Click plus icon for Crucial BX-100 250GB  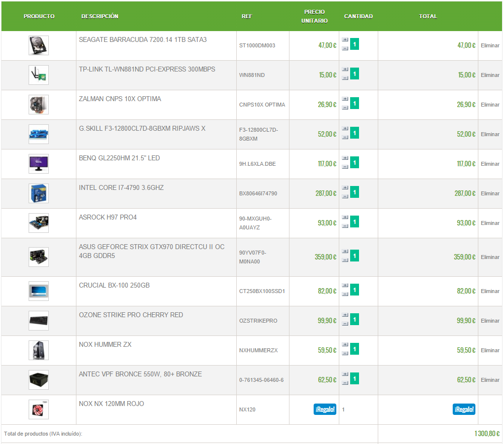point(345,285)
